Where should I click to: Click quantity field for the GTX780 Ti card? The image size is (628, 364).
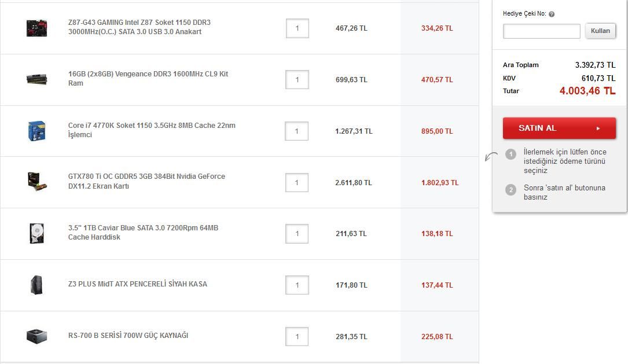pyautogui.click(x=297, y=183)
